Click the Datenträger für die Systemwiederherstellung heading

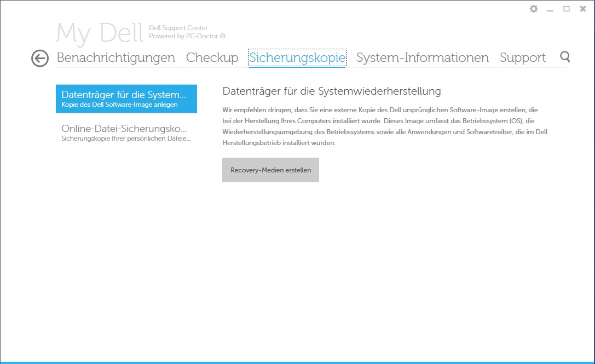tap(332, 91)
